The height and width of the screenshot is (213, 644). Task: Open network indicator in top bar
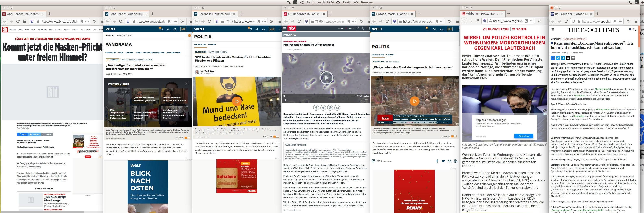289,2
